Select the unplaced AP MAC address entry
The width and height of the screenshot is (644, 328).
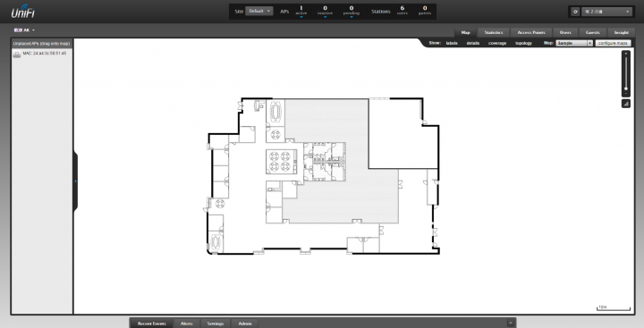click(45, 54)
